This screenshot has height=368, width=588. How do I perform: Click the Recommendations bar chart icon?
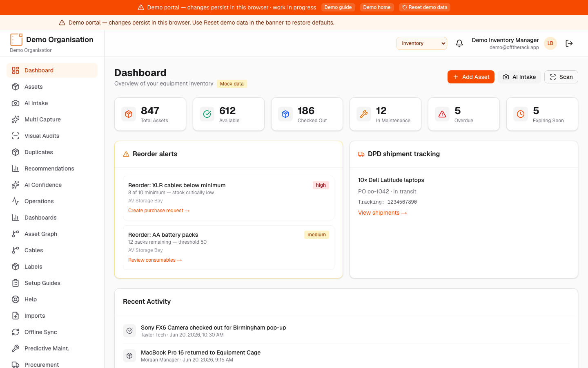pyautogui.click(x=16, y=168)
